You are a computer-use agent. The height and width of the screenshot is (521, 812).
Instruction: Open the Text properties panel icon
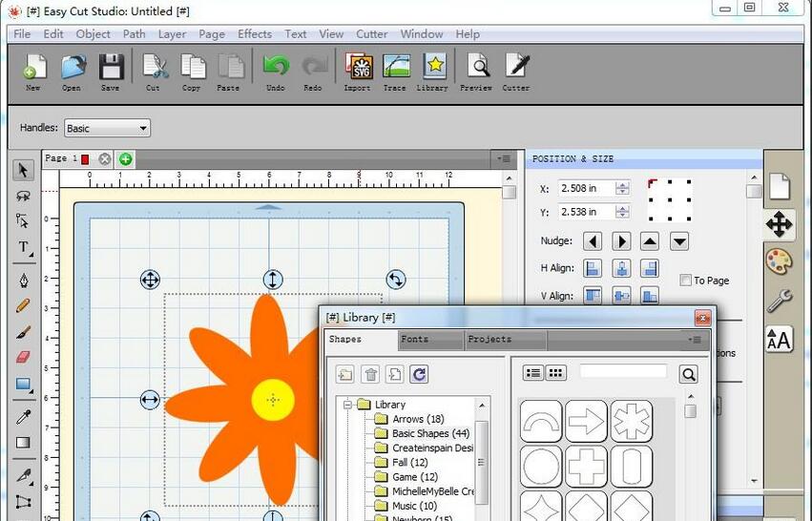(780, 339)
